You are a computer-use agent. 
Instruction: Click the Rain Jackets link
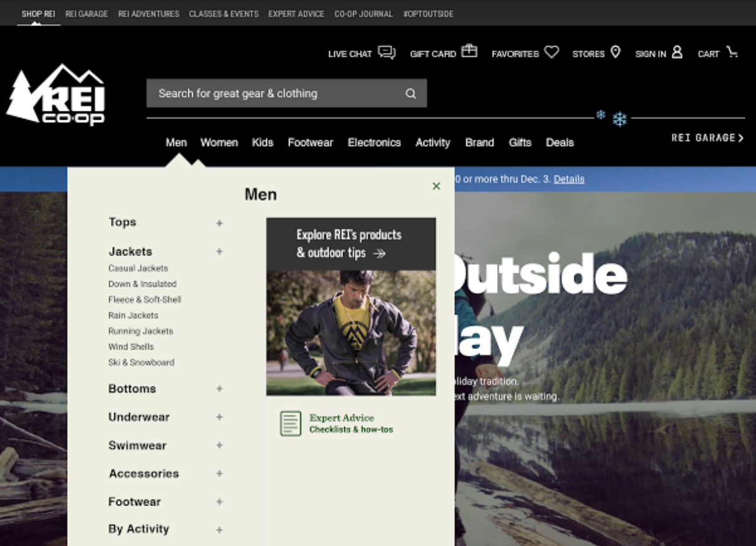133,315
